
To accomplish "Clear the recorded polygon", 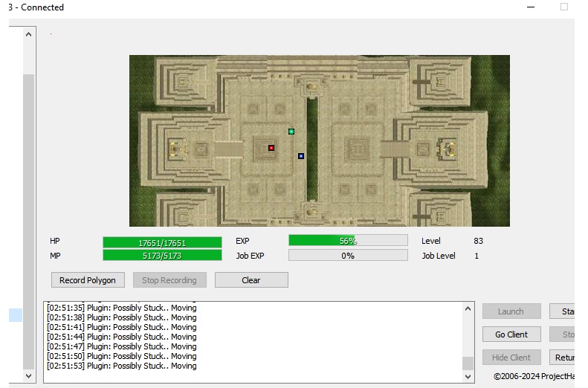I will [251, 280].
